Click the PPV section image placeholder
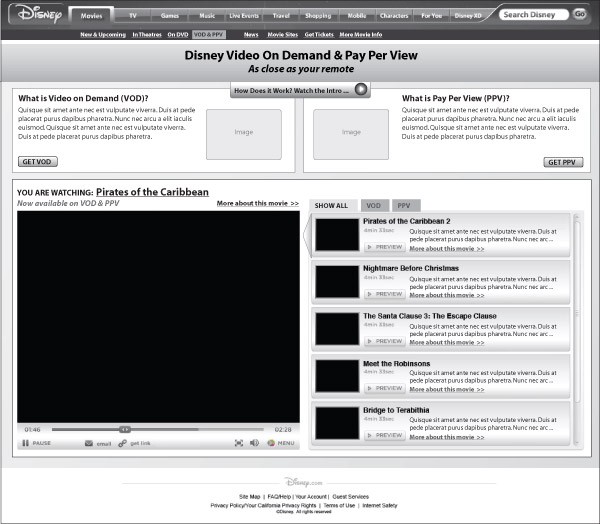Screen dimensions: 600x524 tap(351, 134)
